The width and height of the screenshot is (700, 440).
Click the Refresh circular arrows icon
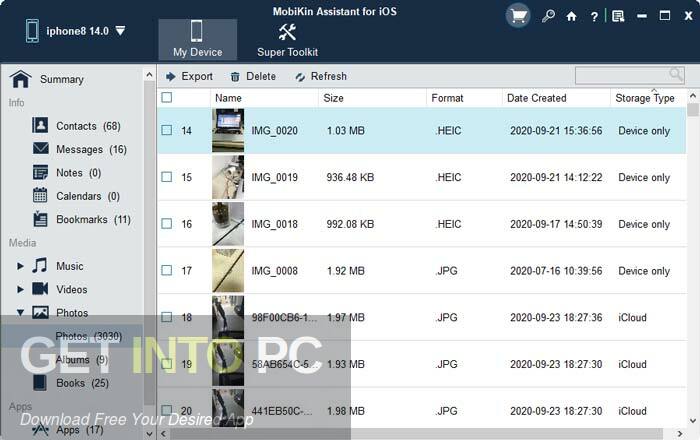300,77
